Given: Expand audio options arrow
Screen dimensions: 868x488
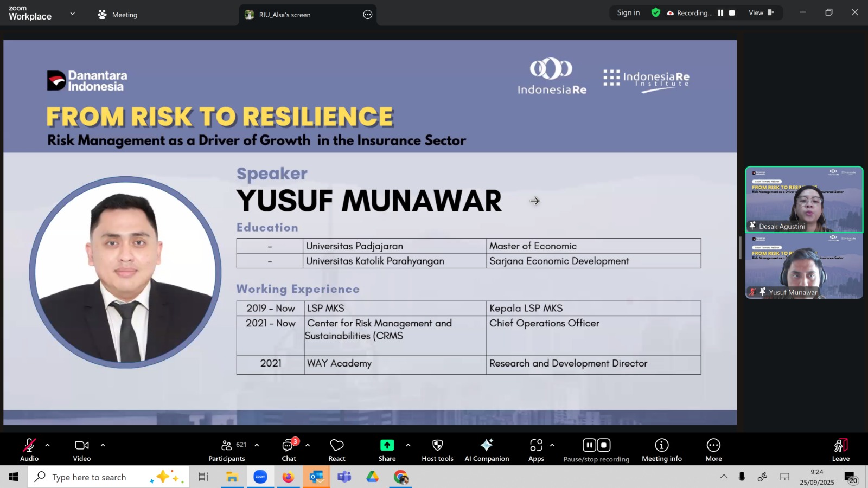Looking at the screenshot, I should coord(48,445).
